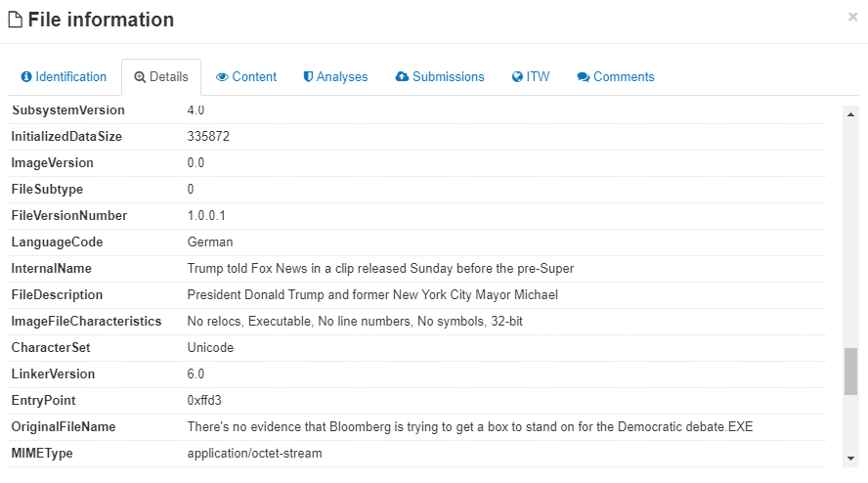Click the vertical scrollbar thumb

(850, 371)
